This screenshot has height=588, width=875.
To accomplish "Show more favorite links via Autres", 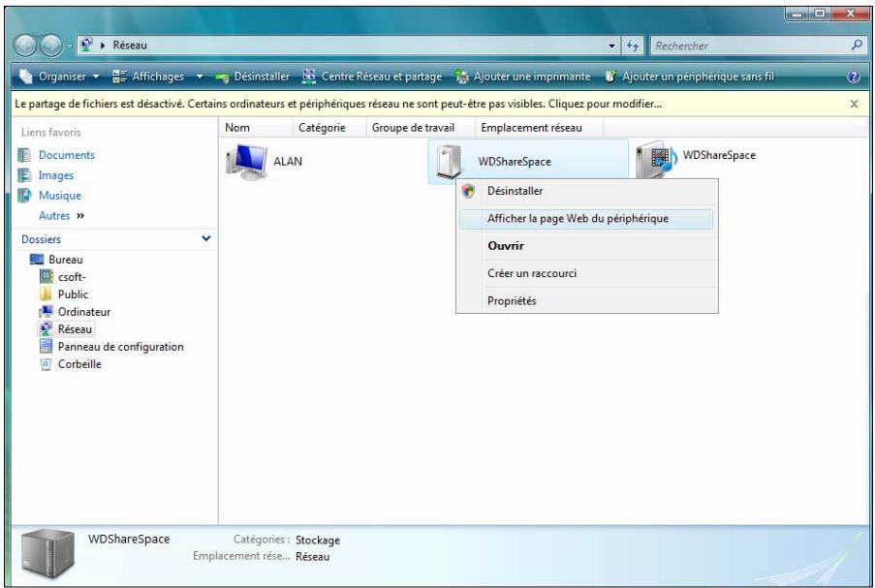I will pyautogui.click(x=61, y=216).
